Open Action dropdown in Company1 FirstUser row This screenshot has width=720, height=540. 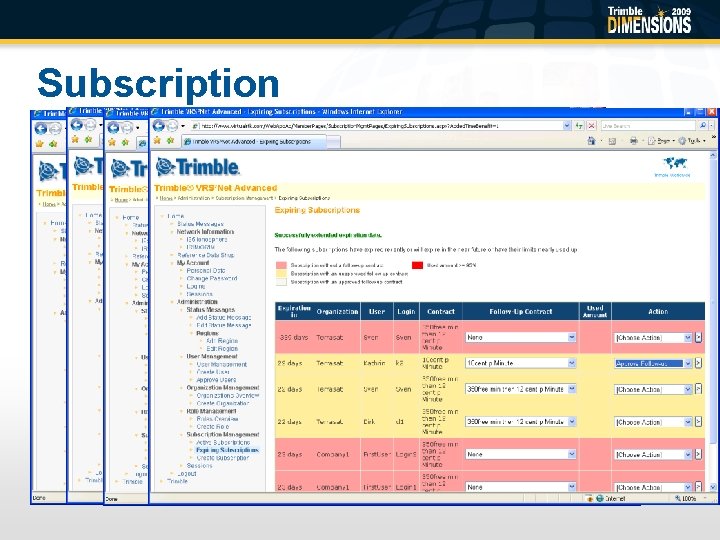coord(687,455)
